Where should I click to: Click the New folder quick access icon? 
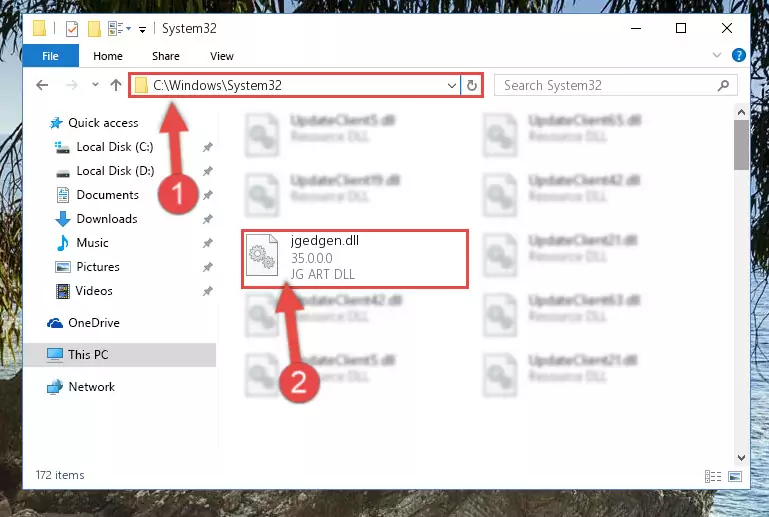click(x=94, y=29)
